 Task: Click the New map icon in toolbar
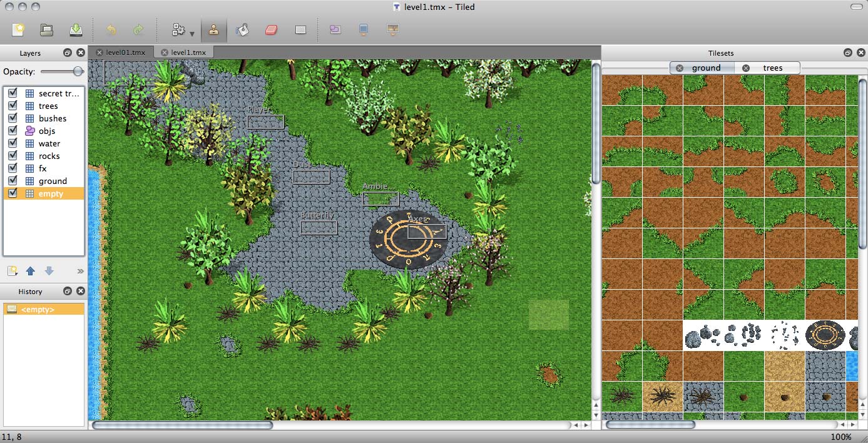point(18,29)
